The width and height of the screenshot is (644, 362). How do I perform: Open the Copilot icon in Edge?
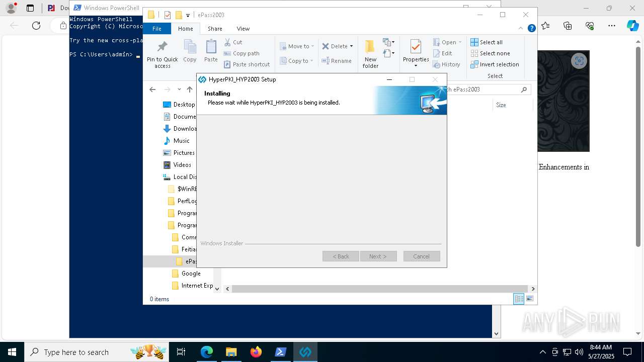coord(632,26)
